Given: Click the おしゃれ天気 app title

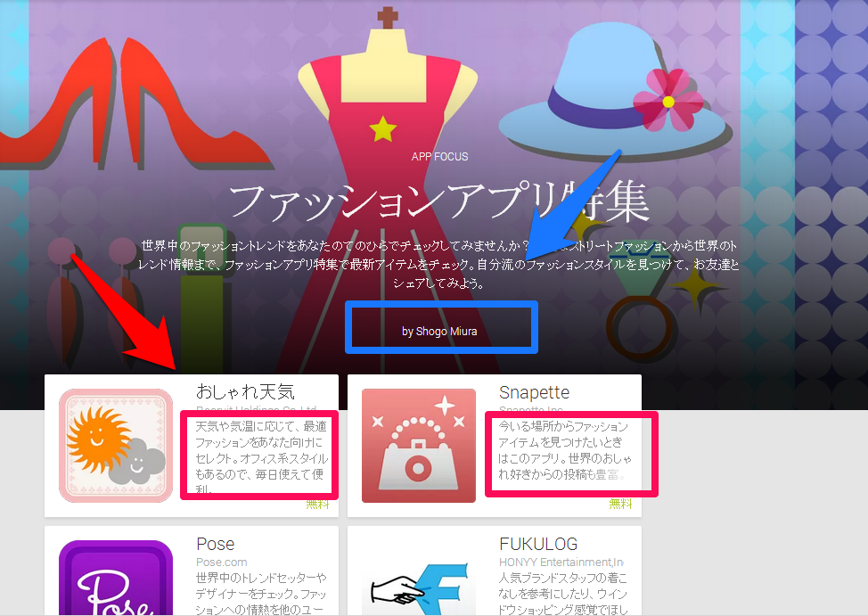Looking at the screenshot, I should tap(245, 391).
